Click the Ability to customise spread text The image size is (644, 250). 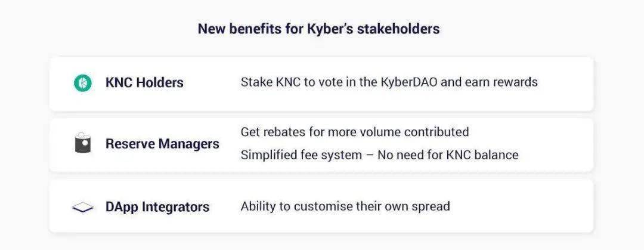(345, 206)
